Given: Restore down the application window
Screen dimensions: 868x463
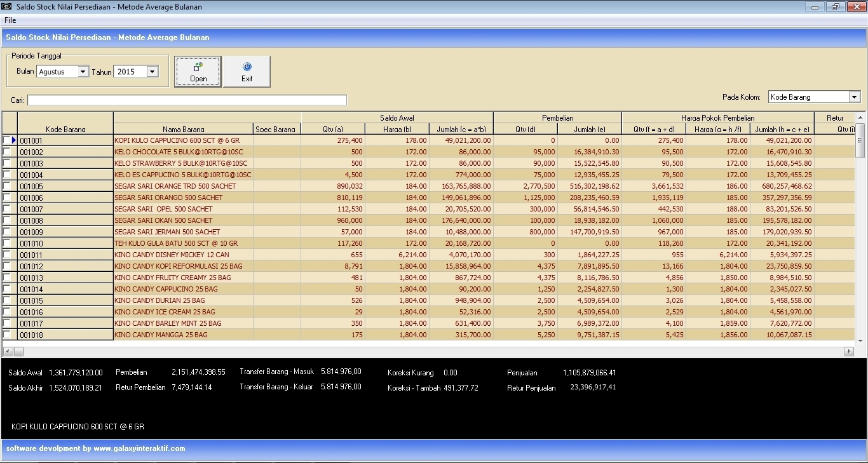Looking at the screenshot, I should [x=835, y=7].
